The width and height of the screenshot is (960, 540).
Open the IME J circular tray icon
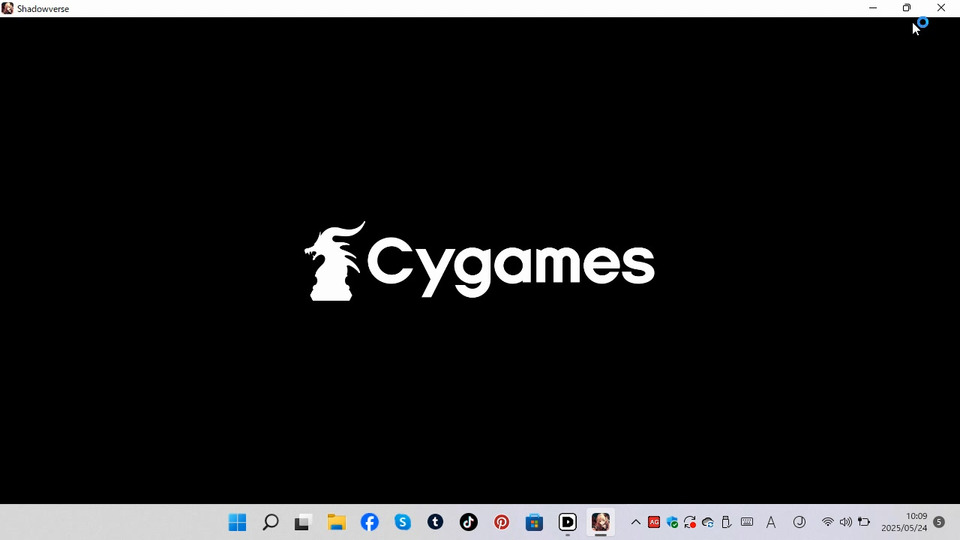[x=799, y=522]
